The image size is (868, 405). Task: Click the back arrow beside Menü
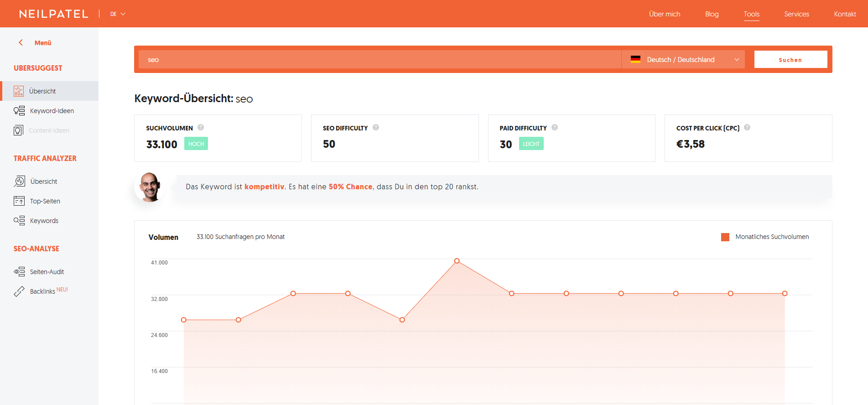tap(21, 42)
